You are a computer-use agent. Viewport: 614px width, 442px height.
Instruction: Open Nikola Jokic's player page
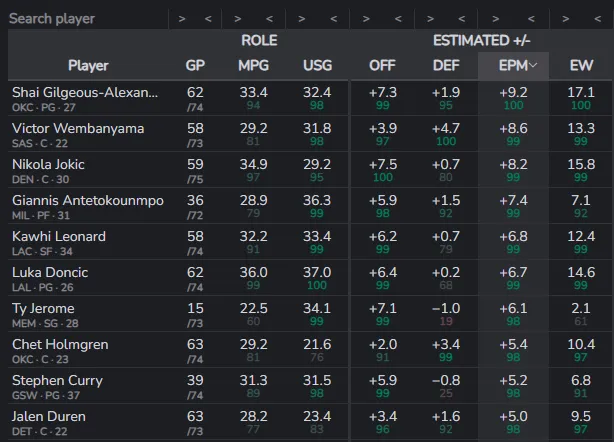(49, 164)
